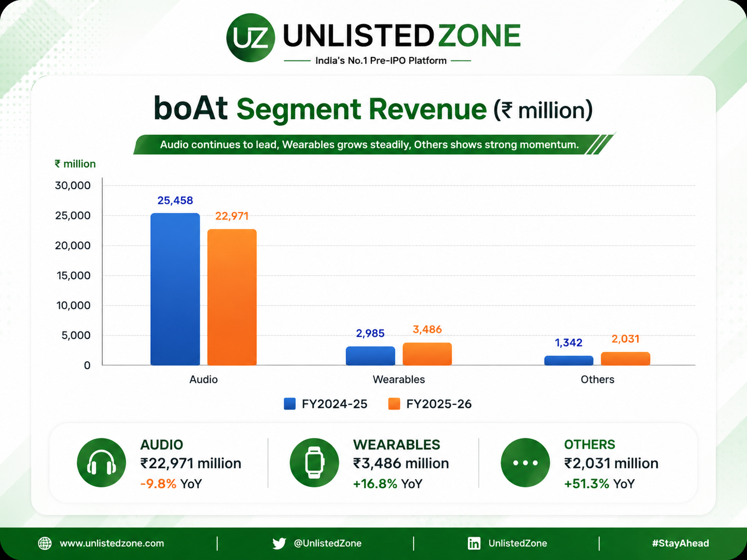Click the 5,000 y-axis label
The height and width of the screenshot is (560, 747).
[76, 335]
